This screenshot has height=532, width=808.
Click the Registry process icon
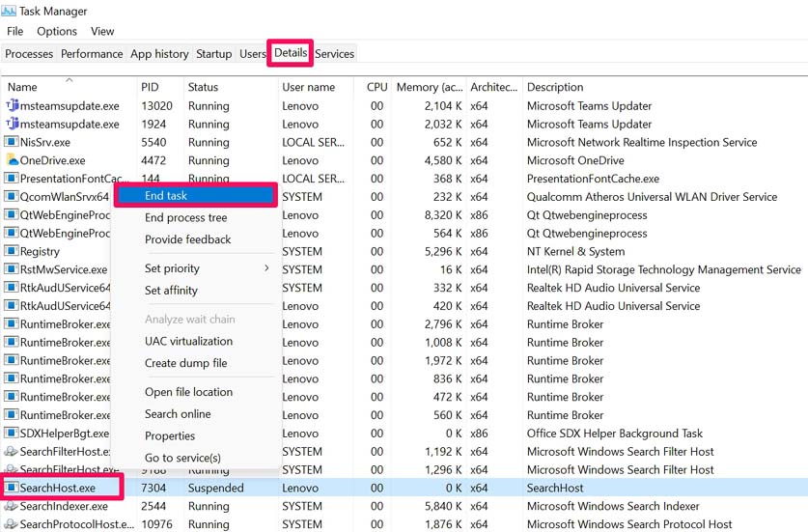coord(12,251)
